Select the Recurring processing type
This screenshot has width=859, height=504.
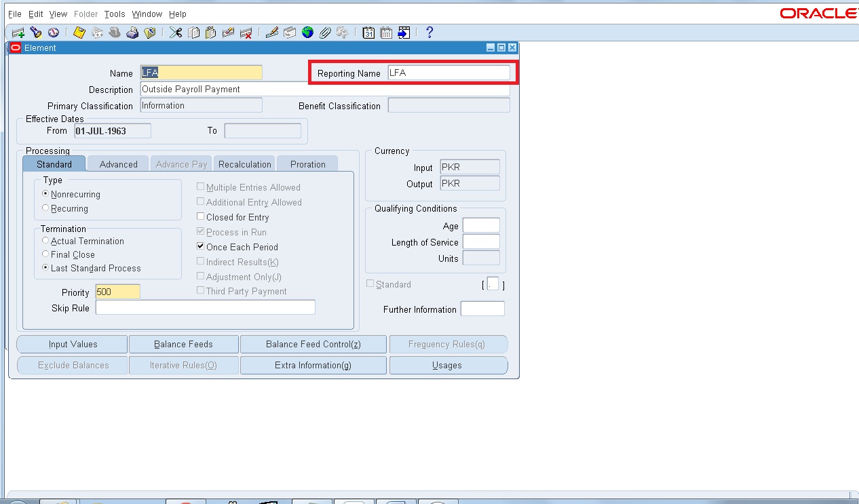44,208
